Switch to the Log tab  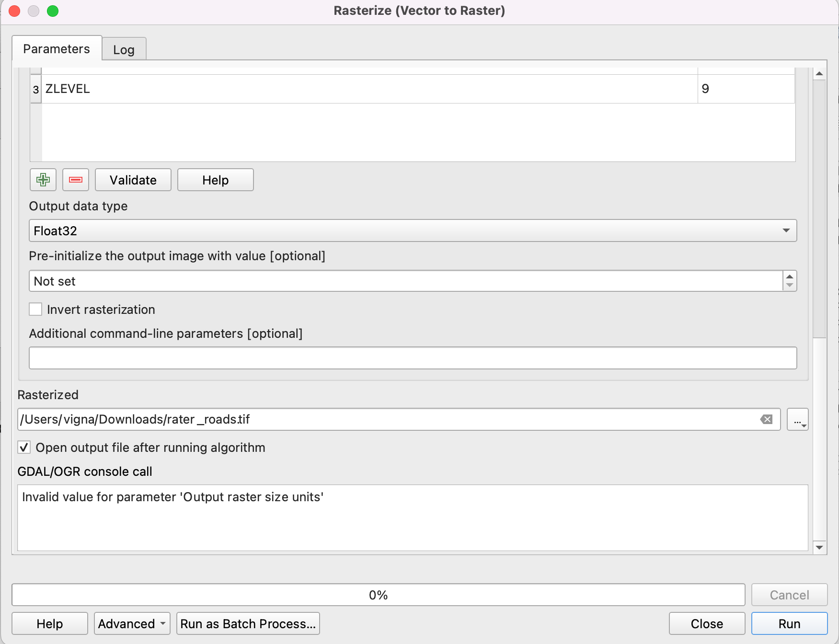pyautogui.click(x=124, y=49)
